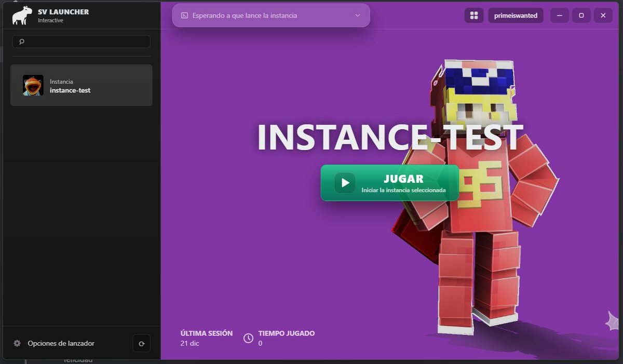
Task: Click the chevron on the instance status bar
Action: (x=358, y=16)
